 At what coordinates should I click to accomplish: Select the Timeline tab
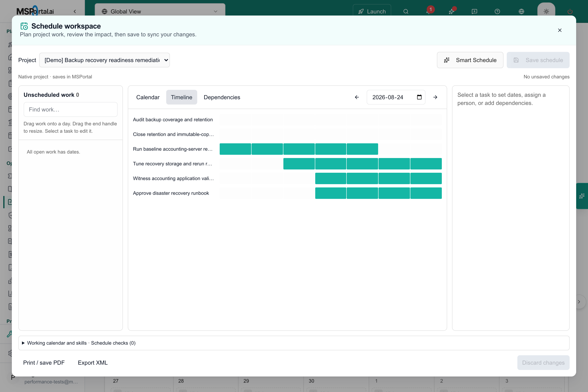tap(182, 97)
